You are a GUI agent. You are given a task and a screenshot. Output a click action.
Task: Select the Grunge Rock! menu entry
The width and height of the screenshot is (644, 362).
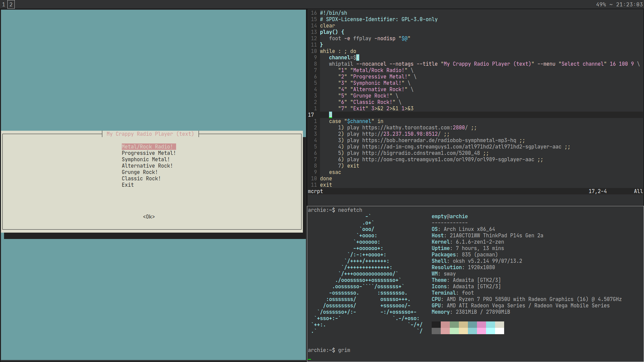click(x=140, y=172)
